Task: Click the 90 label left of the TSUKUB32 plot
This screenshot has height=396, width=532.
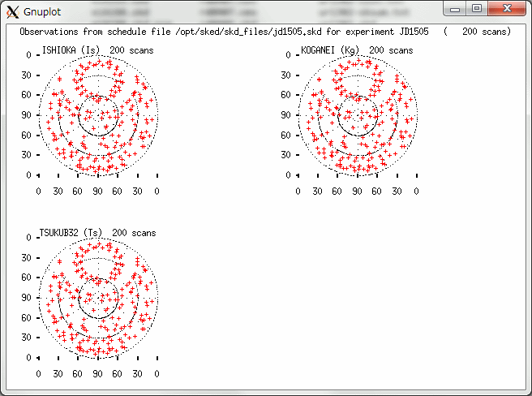Action: coord(26,298)
